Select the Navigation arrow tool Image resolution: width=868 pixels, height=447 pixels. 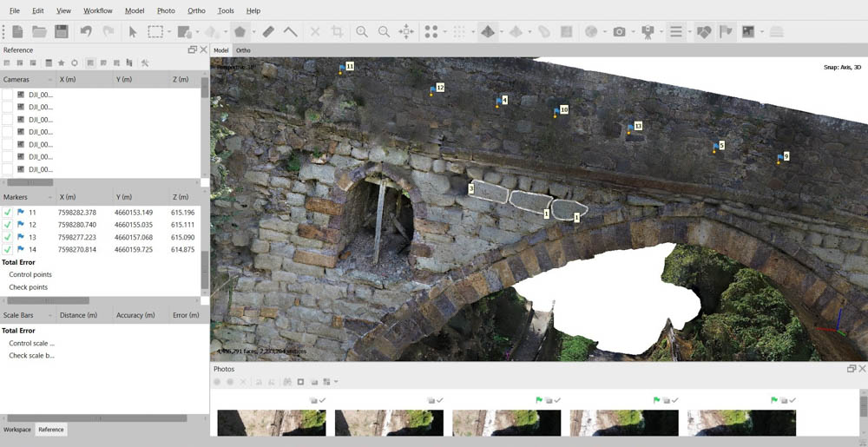[133, 31]
